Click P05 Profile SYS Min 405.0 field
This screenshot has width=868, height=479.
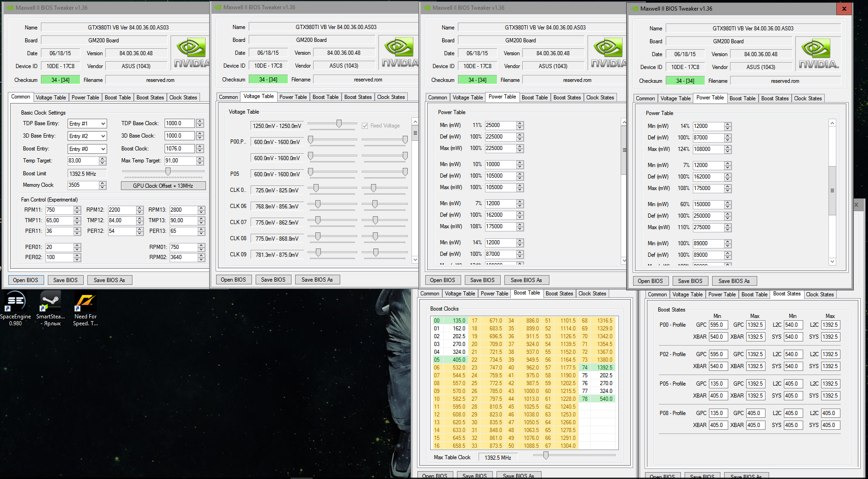793,396
